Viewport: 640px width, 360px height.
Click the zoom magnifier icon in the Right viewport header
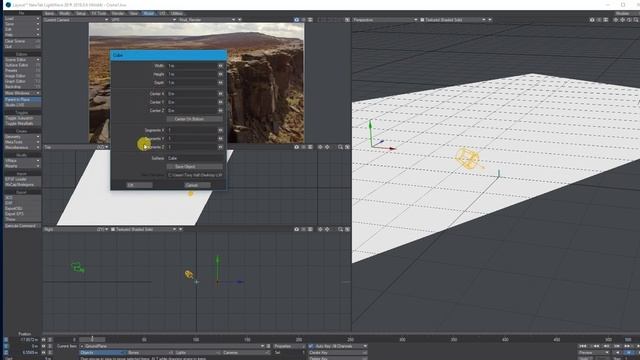point(340,229)
